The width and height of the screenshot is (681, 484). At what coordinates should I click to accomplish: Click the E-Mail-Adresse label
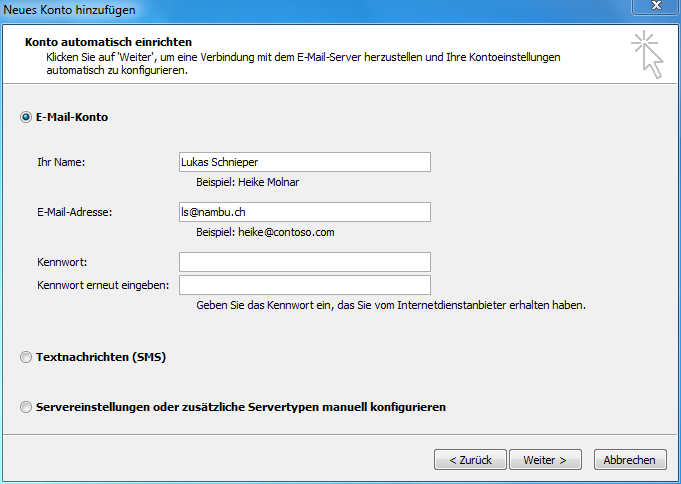coord(75,212)
